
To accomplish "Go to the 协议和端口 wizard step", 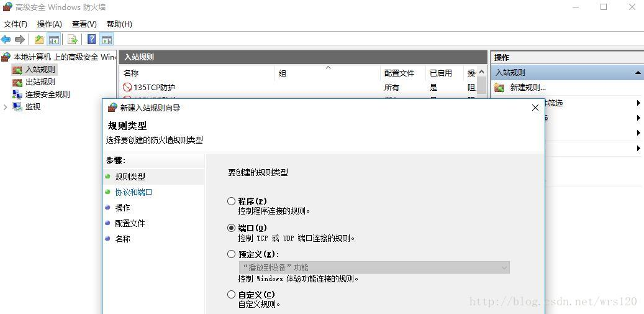I will (x=134, y=192).
